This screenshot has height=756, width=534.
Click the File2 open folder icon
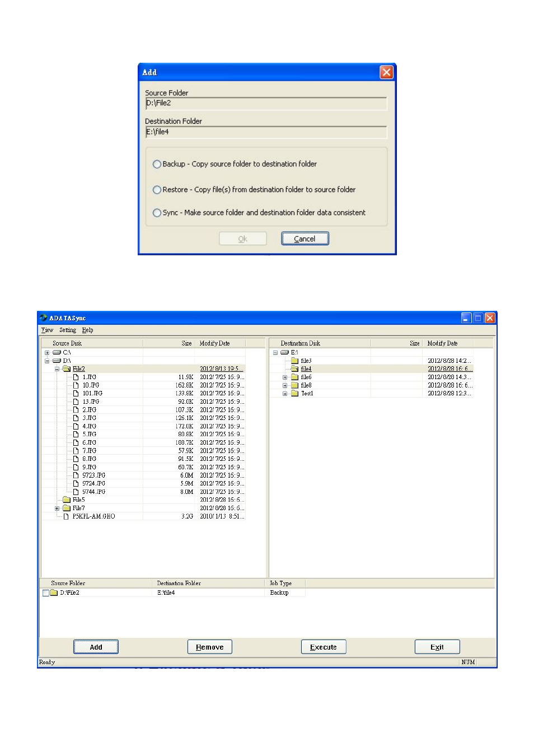(67, 369)
